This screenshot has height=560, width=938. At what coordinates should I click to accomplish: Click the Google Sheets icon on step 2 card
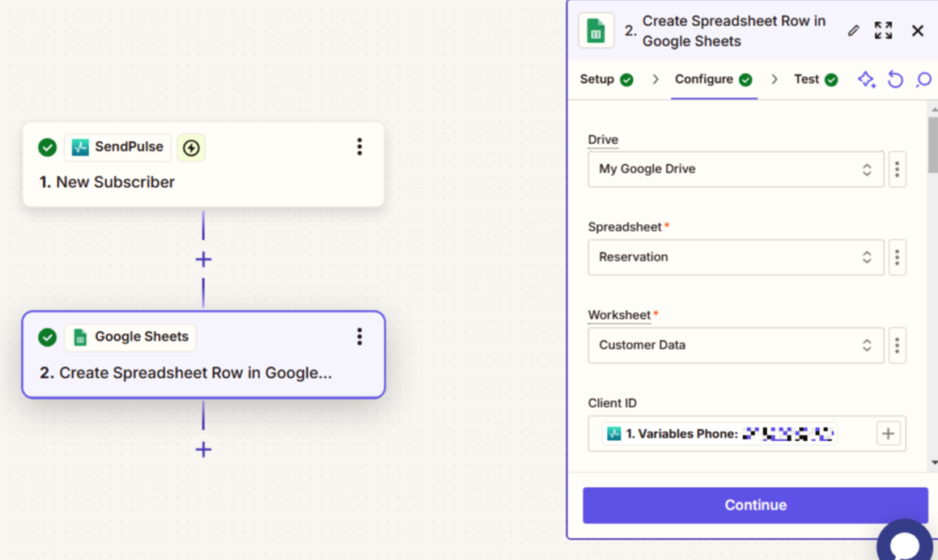(x=80, y=337)
